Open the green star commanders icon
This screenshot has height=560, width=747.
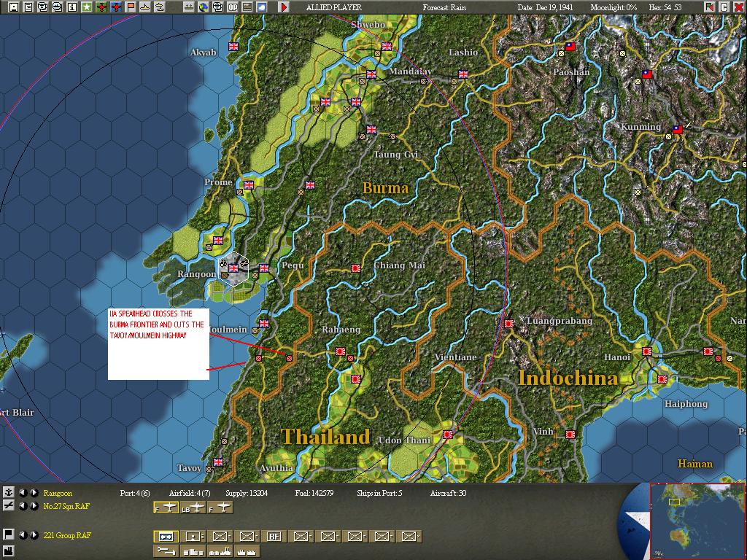pyautogui.click(x=86, y=7)
